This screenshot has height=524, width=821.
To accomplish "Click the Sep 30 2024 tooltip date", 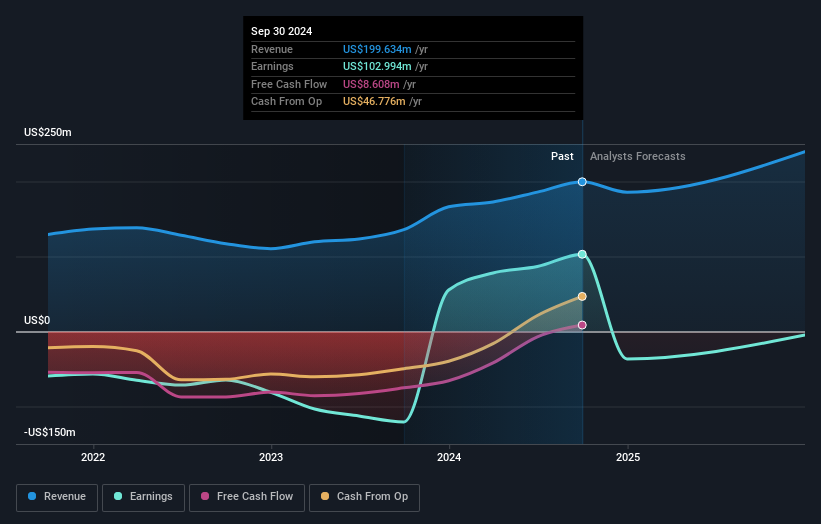I will pyautogui.click(x=282, y=31).
